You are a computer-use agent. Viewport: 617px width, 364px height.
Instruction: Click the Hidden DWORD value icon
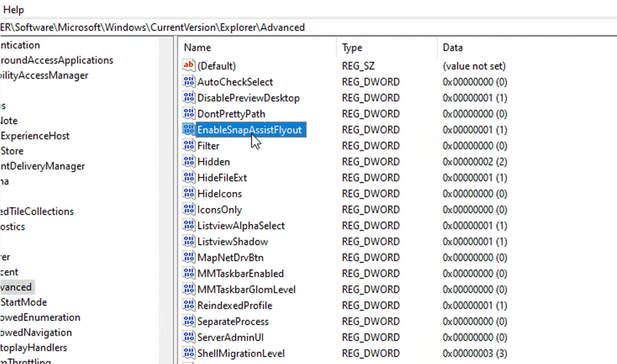[189, 161]
